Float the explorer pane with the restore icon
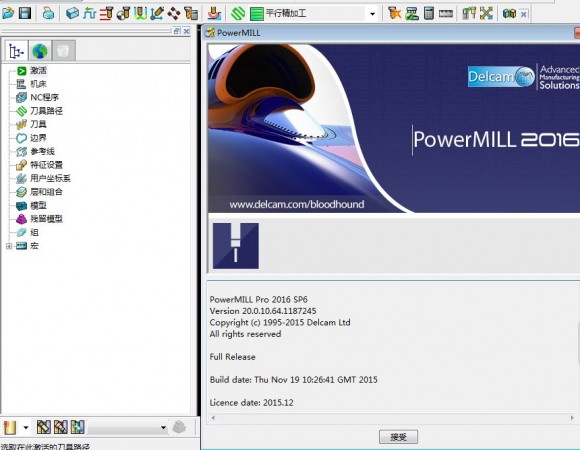 (177, 31)
